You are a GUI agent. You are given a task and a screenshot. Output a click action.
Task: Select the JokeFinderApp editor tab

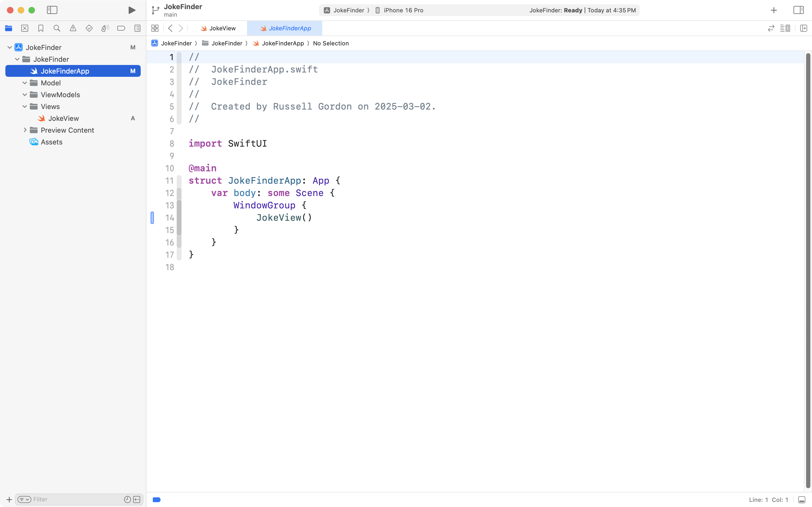click(x=285, y=28)
